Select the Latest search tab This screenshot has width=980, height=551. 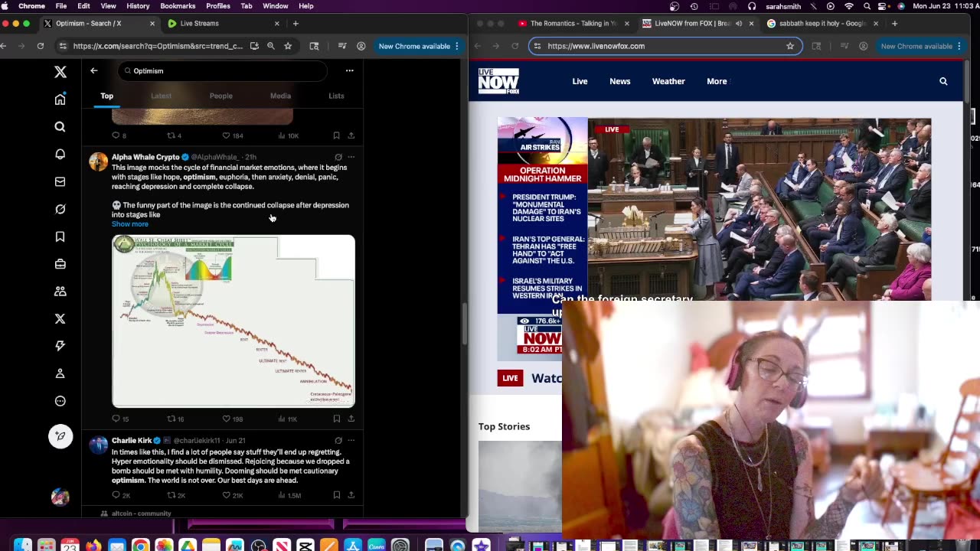coord(161,96)
